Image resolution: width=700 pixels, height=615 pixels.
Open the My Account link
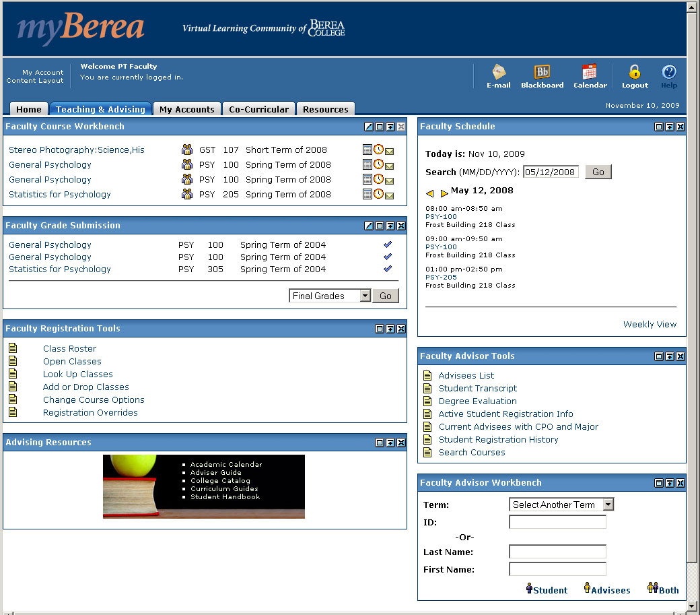43,72
